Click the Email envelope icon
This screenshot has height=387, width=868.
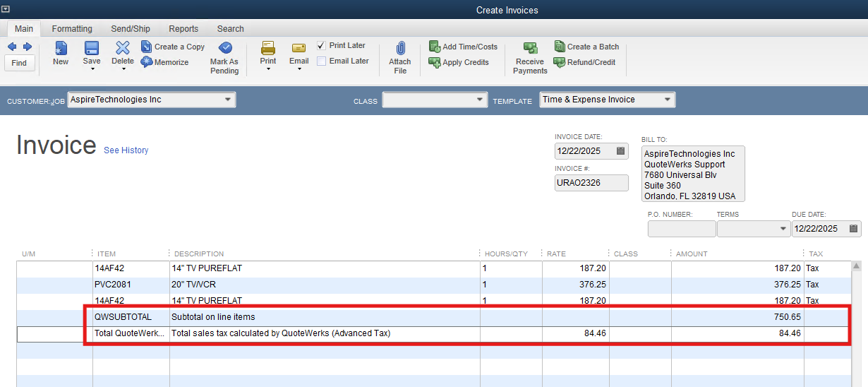click(x=299, y=48)
